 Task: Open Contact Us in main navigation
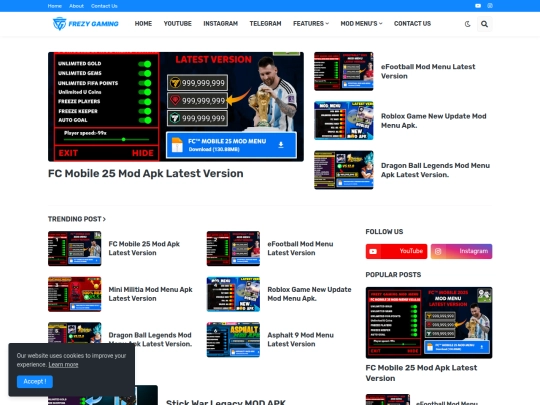tap(412, 24)
